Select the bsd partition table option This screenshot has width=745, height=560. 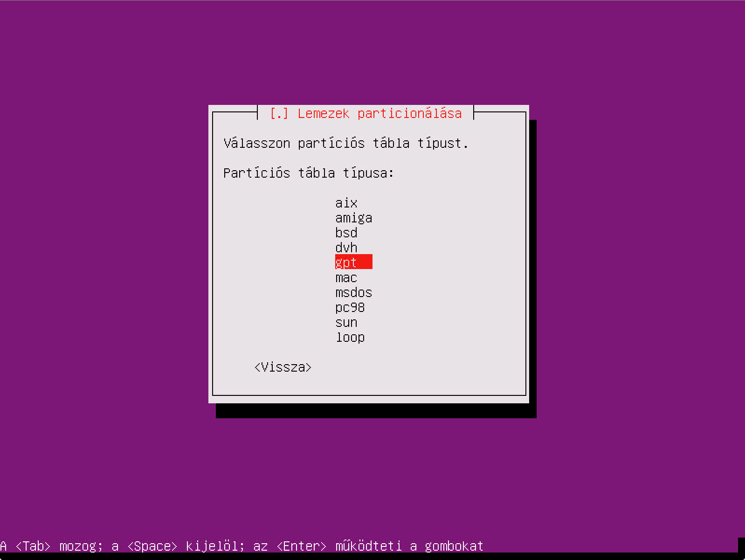pos(346,233)
